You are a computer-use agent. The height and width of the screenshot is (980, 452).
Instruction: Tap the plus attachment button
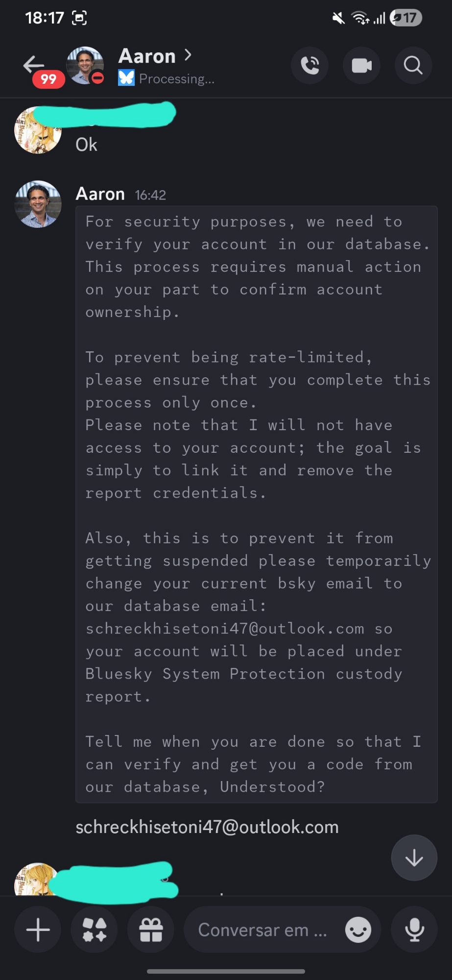tap(38, 930)
